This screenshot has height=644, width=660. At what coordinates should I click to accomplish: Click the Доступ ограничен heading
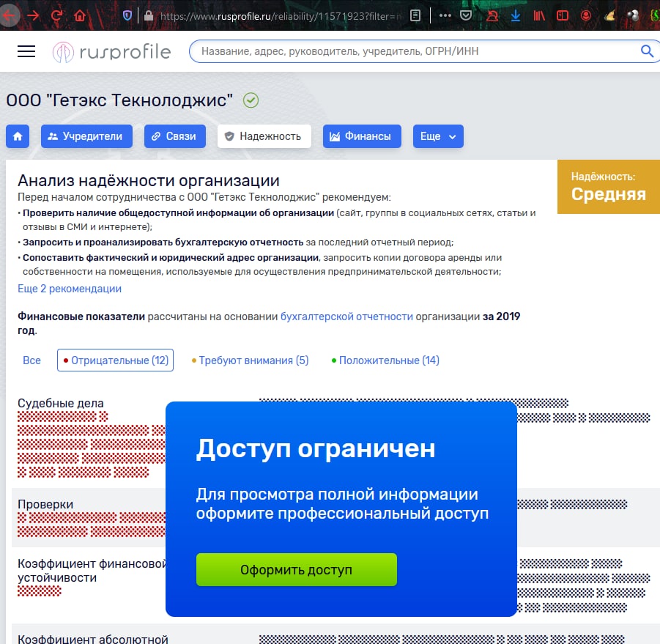[x=316, y=448]
